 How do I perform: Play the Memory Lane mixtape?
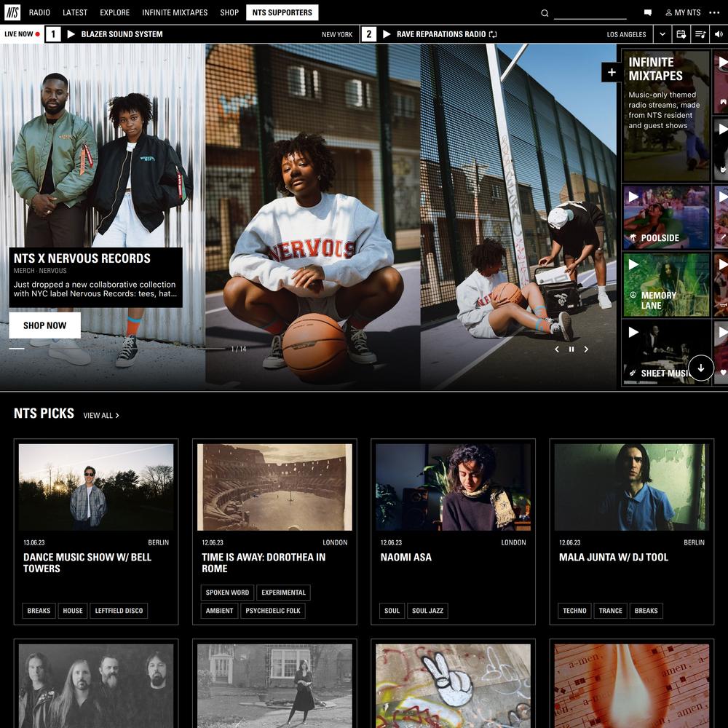click(x=633, y=264)
